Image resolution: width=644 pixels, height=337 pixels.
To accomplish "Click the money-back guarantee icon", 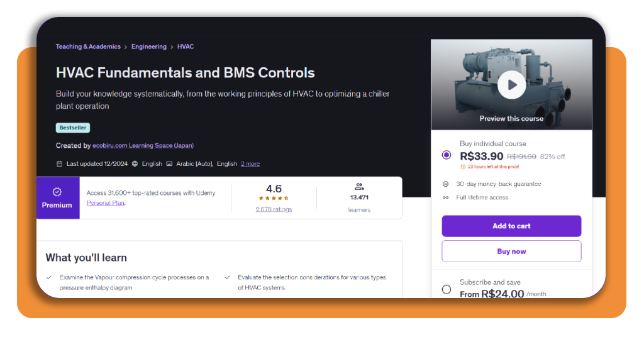I will coord(446,184).
